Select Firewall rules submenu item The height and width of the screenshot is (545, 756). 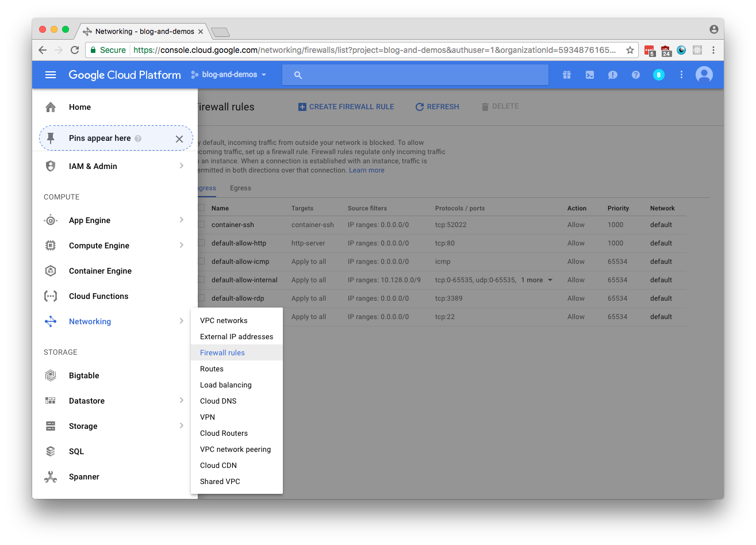pos(236,353)
